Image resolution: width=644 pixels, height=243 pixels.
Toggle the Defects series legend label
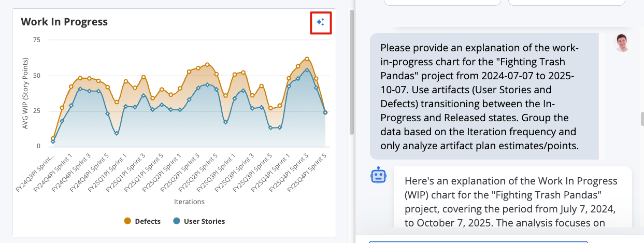point(148,221)
